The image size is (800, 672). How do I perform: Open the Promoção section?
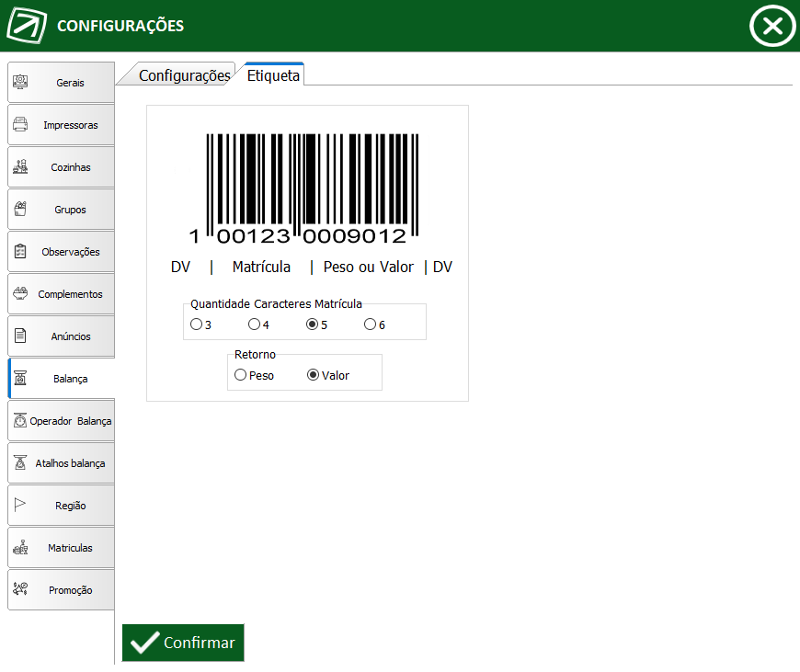click(x=62, y=590)
